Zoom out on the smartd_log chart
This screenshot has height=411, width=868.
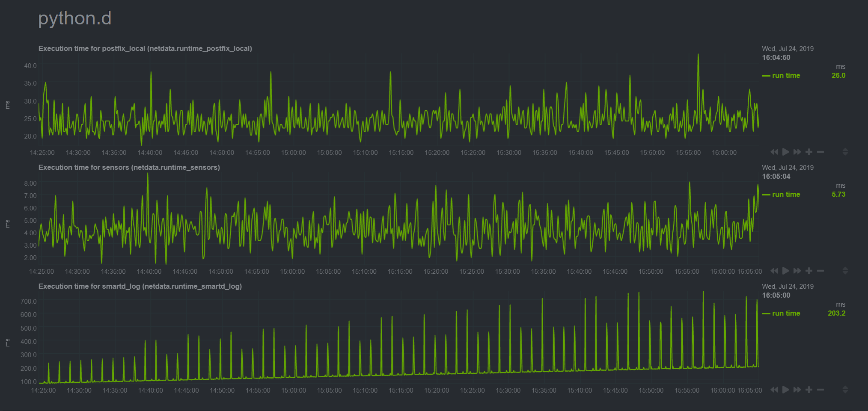click(x=821, y=390)
